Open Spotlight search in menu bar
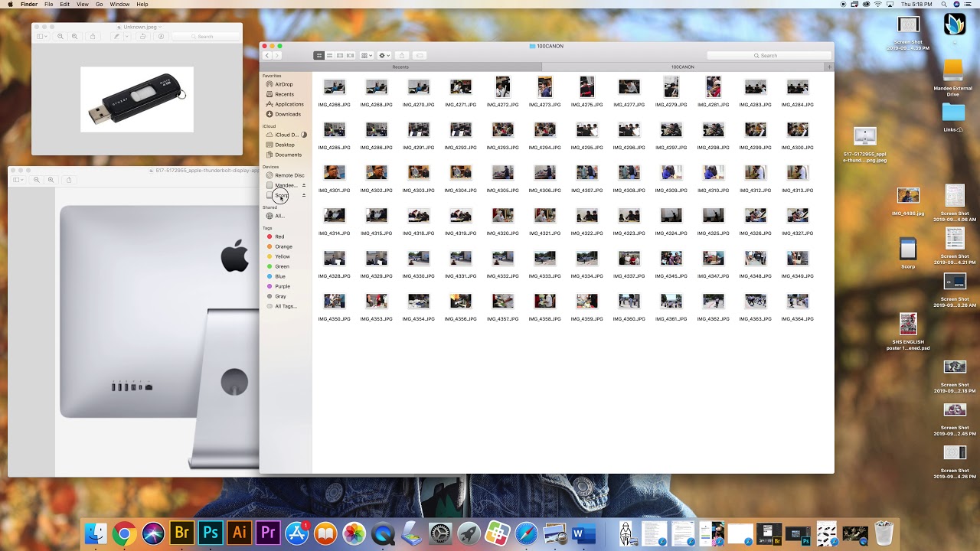980x551 pixels. pos(945,5)
